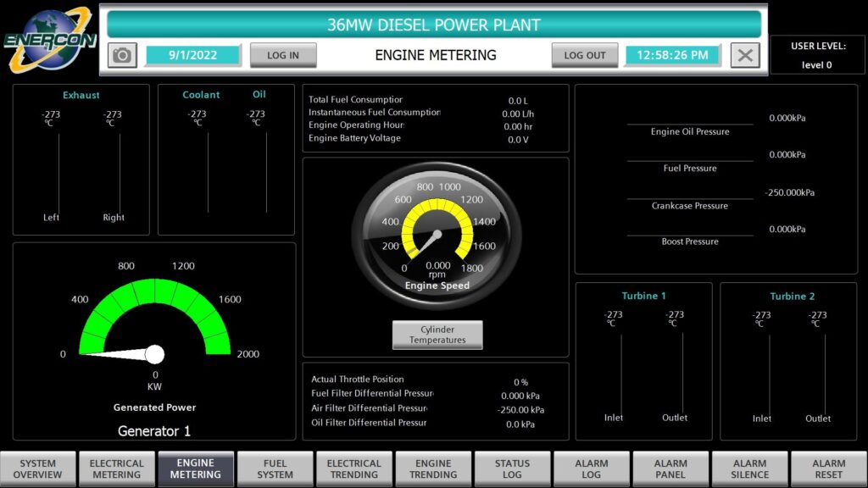Open ELECTRICAL TRENDING from the navigation bar
This screenshot has height=488, width=868.
click(x=354, y=468)
